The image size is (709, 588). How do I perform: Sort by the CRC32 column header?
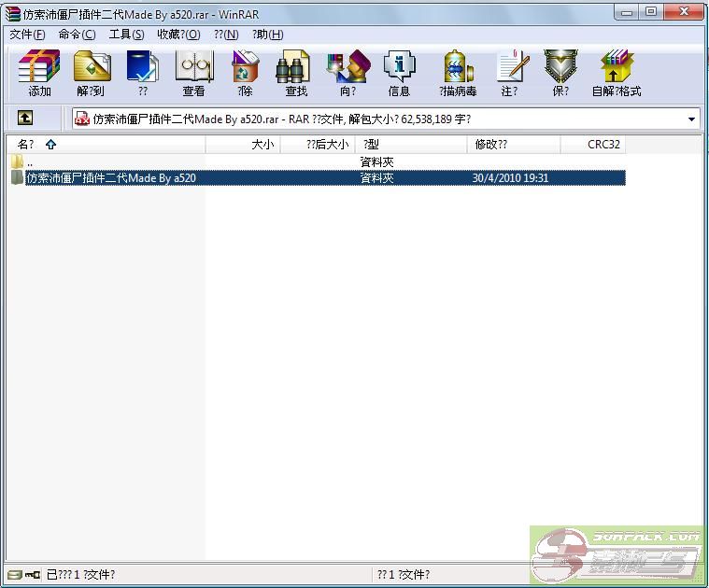(593, 145)
